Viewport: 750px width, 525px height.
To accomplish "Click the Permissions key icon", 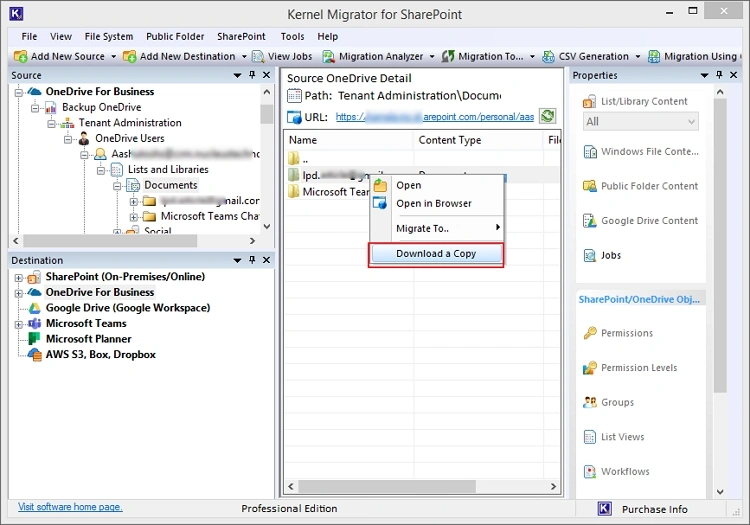I will coord(590,333).
